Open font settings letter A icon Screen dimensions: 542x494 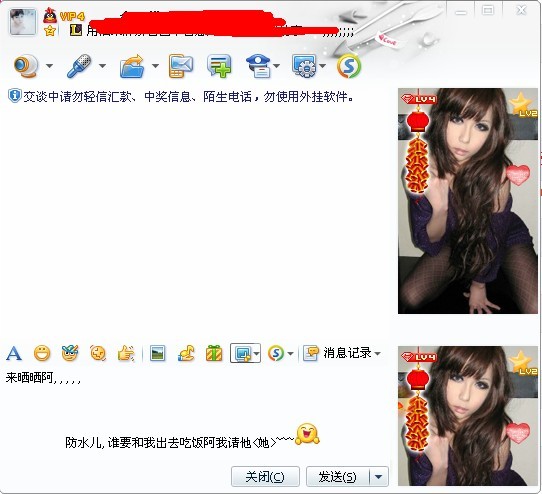[x=14, y=353]
